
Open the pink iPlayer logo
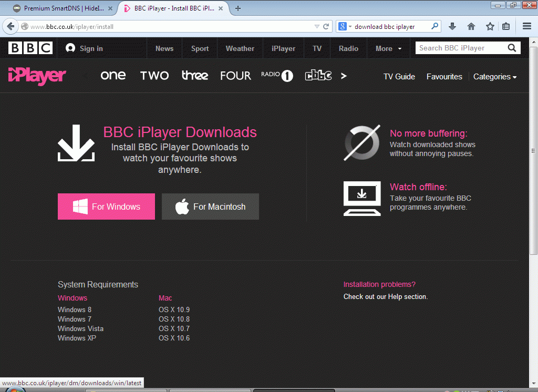coord(37,76)
